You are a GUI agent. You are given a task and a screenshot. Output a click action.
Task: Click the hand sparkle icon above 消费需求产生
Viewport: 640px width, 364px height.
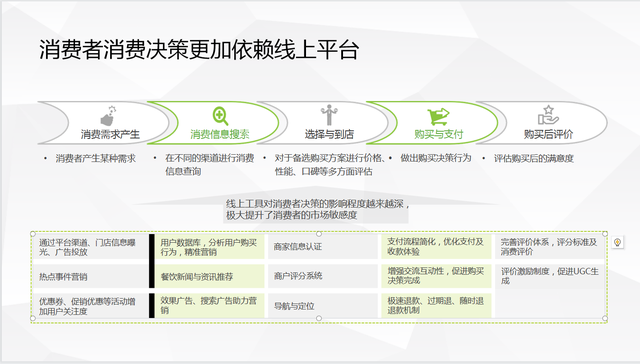click(109, 116)
